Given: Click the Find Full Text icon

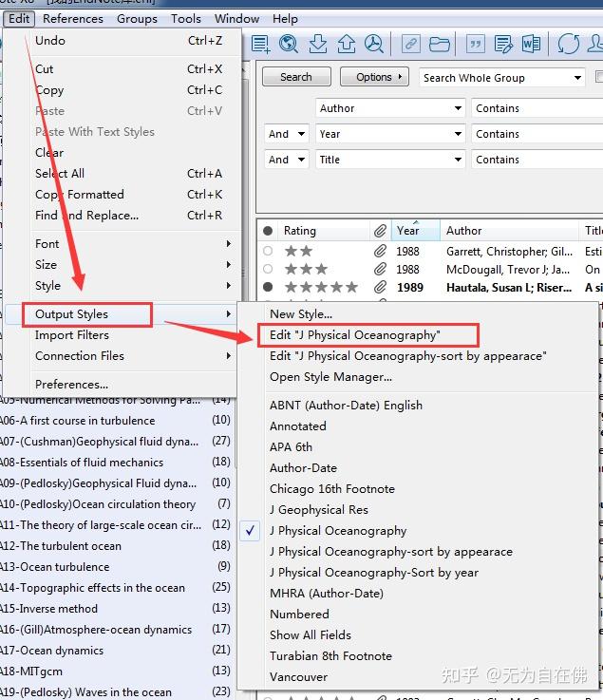Looking at the screenshot, I should point(374,44).
